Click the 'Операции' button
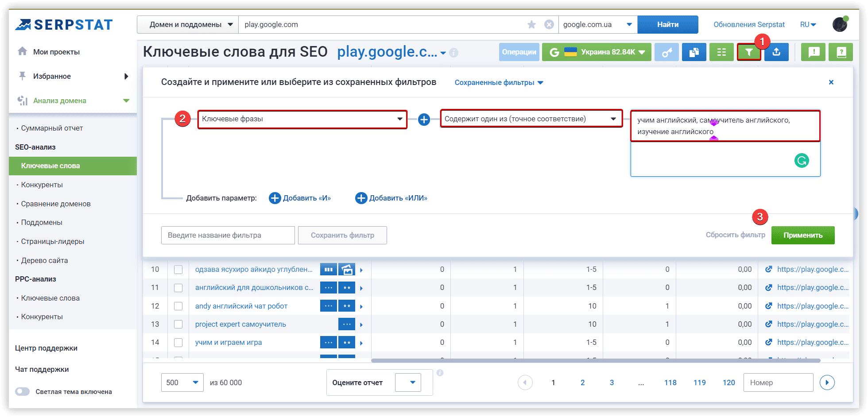868x417 pixels. coord(519,52)
